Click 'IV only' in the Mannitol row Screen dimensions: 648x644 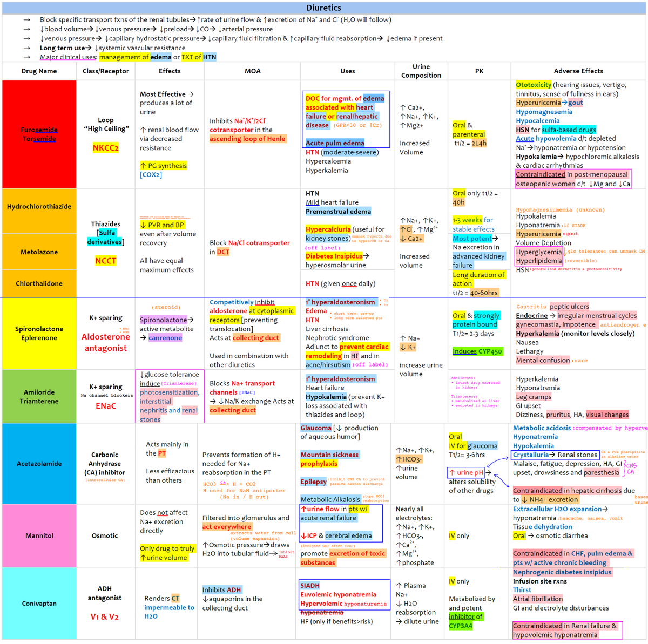tap(459, 535)
